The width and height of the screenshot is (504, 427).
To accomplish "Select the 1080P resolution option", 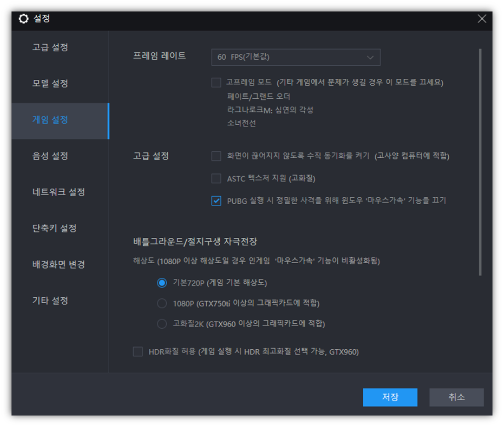I will tap(162, 303).
